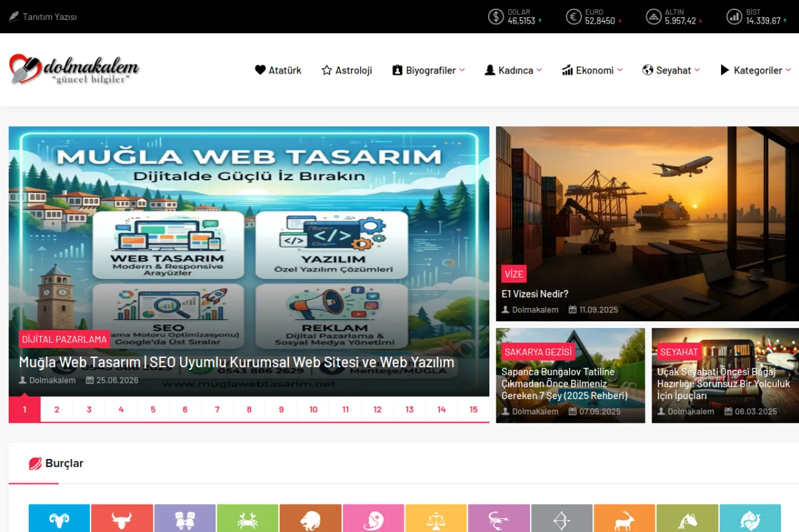Expand the Kategoriler dropdown arrow
This screenshot has height=532, width=799.
point(788,70)
